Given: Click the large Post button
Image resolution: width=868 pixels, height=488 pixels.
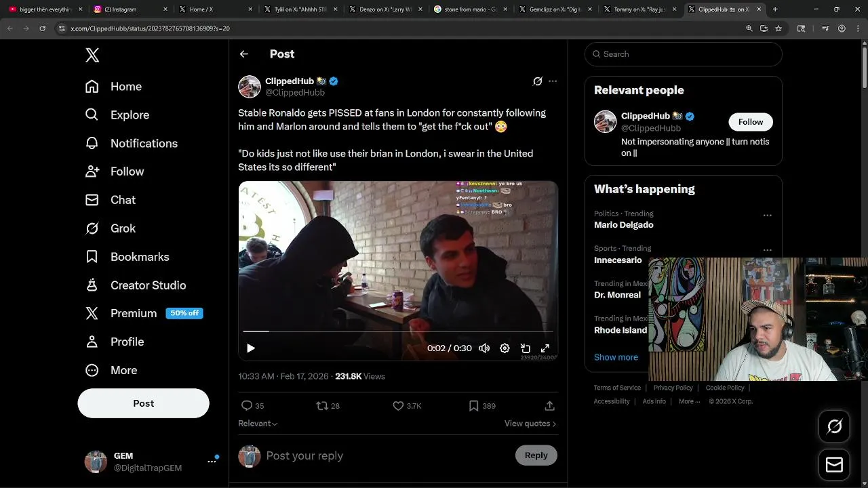Looking at the screenshot, I should pyautogui.click(x=143, y=403).
